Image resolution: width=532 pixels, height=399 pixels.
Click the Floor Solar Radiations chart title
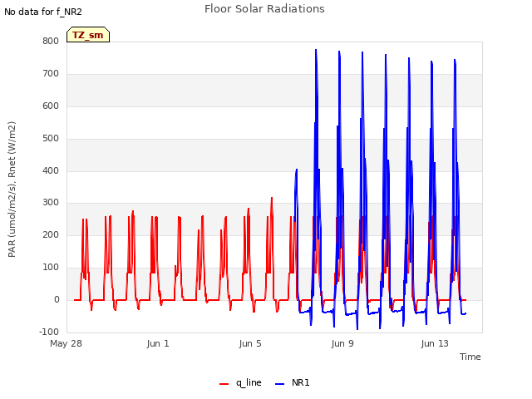pyautogui.click(x=264, y=9)
